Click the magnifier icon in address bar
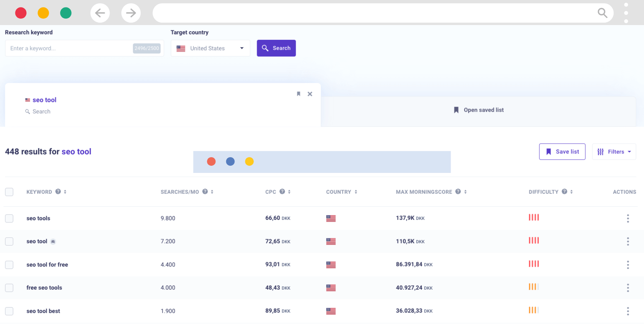The width and height of the screenshot is (644, 324). (x=602, y=13)
